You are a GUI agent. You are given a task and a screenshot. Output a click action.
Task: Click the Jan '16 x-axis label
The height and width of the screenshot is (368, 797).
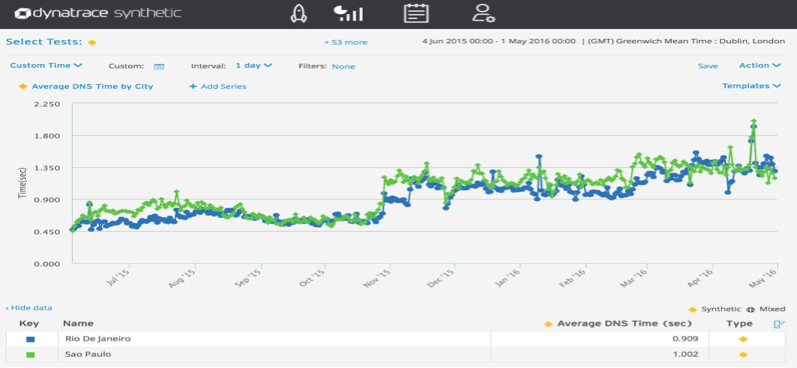pyautogui.click(x=509, y=280)
